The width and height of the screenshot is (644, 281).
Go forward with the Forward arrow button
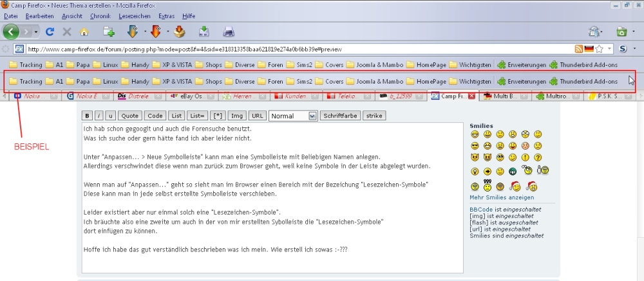coord(26,32)
